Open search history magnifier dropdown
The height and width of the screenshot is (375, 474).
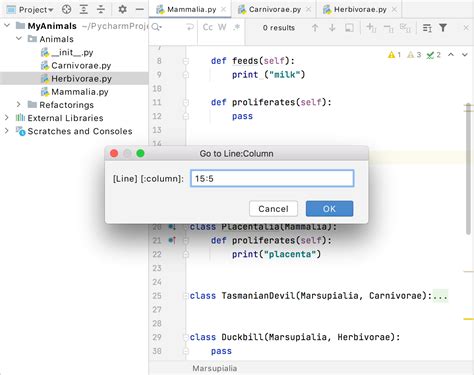[x=157, y=27]
